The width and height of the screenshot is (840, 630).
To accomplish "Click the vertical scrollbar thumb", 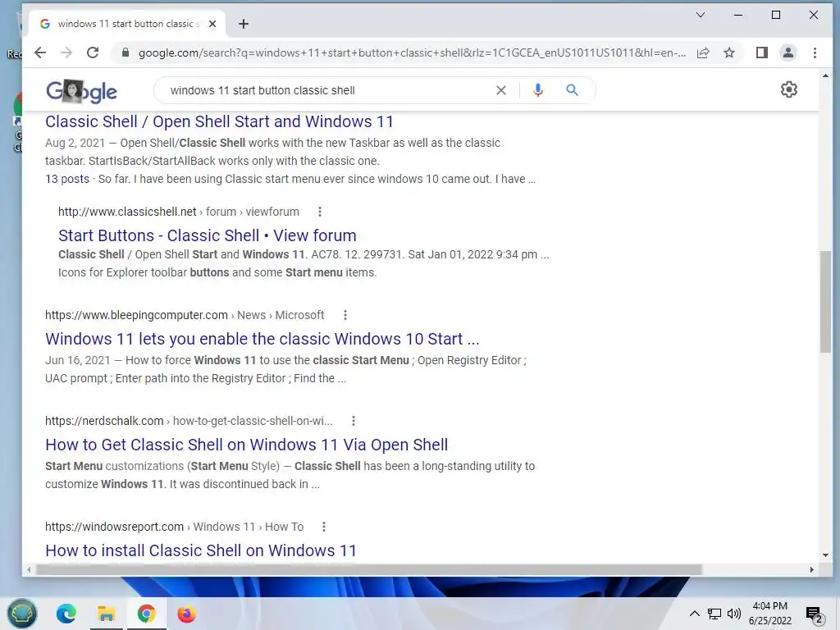I will click(x=825, y=302).
